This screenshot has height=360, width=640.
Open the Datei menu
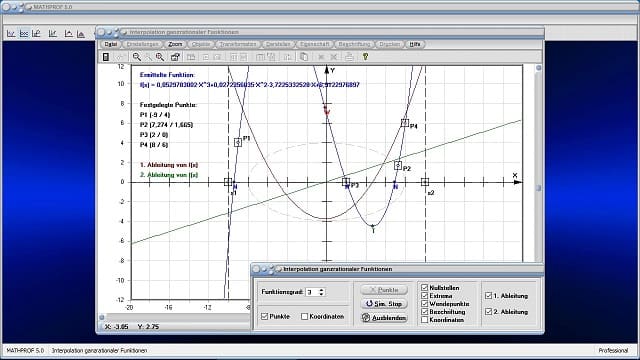coord(111,44)
